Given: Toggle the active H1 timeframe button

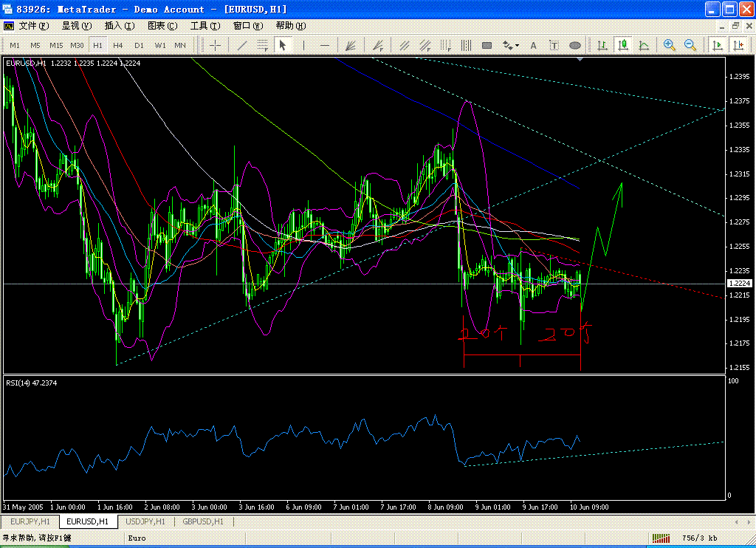Looking at the screenshot, I should [98, 45].
